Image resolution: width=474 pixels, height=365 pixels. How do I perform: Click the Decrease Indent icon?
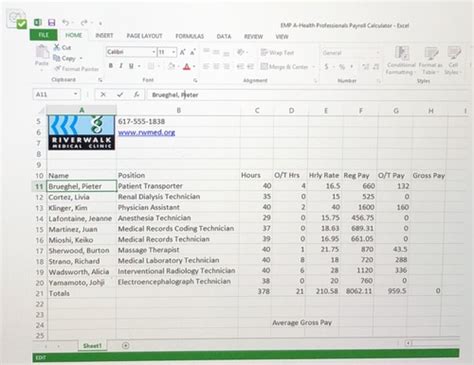tap(240, 67)
